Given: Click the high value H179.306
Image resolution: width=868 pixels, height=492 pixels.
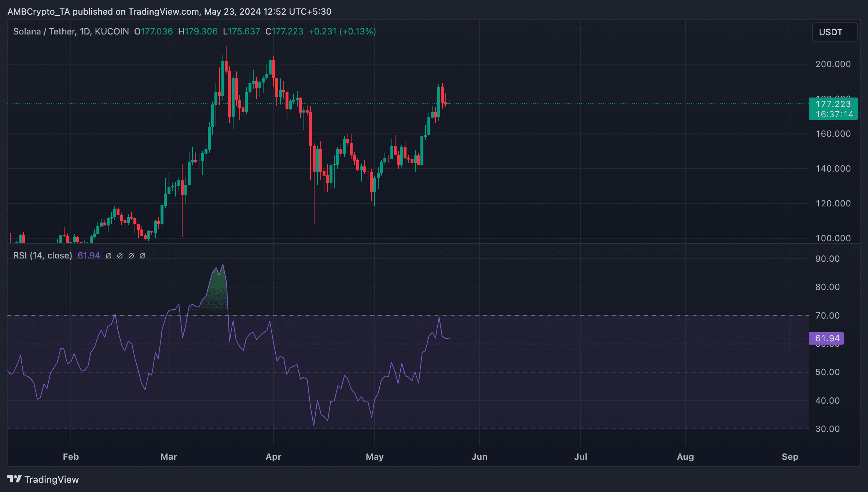Looking at the screenshot, I should (198, 32).
